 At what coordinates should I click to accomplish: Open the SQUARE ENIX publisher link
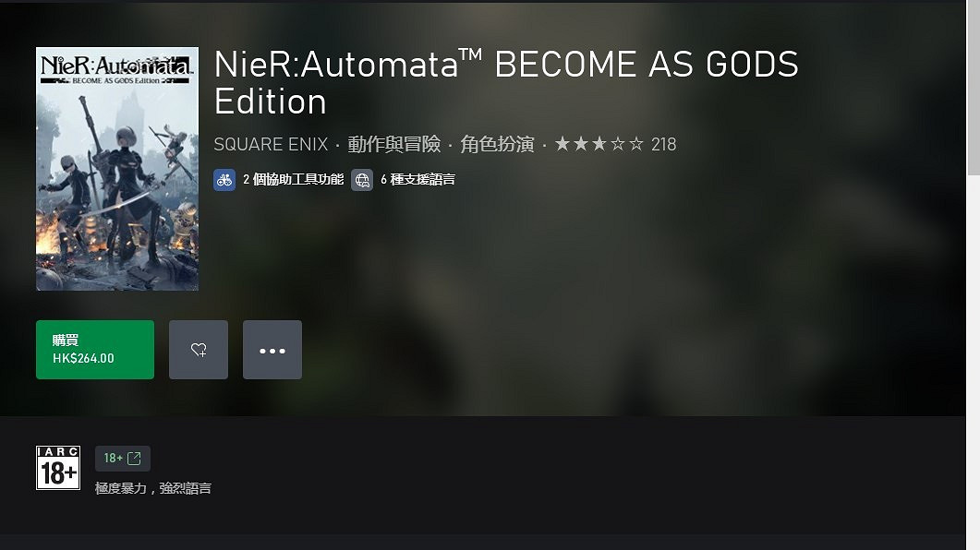(x=271, y=144)
